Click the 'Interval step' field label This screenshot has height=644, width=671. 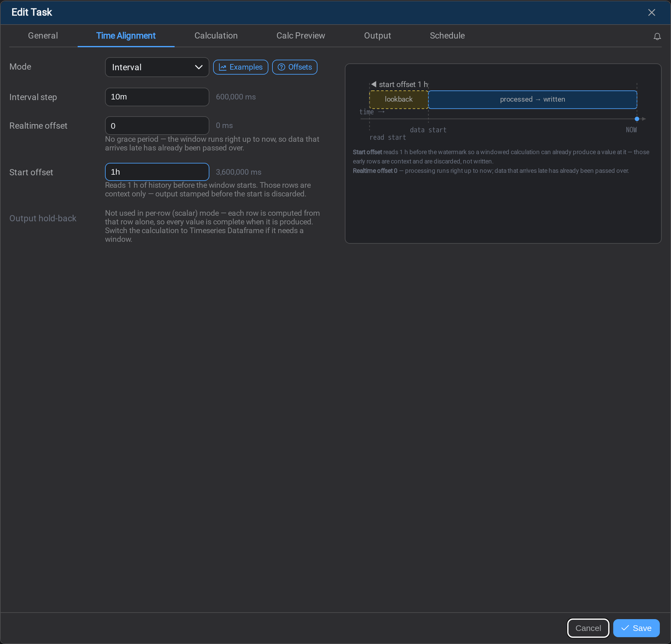33,97
